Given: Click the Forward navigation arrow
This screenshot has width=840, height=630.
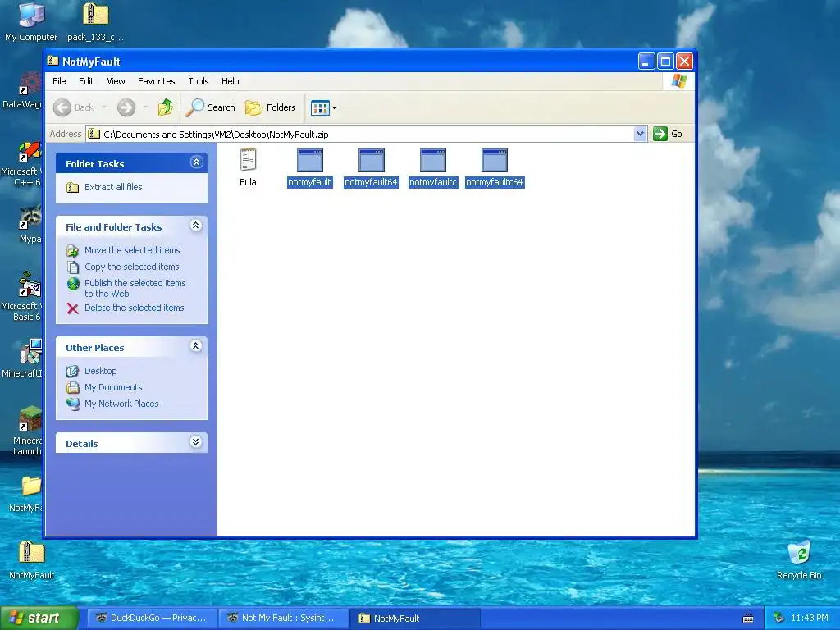Looking at the screenshot, I should tap(126, 107).
